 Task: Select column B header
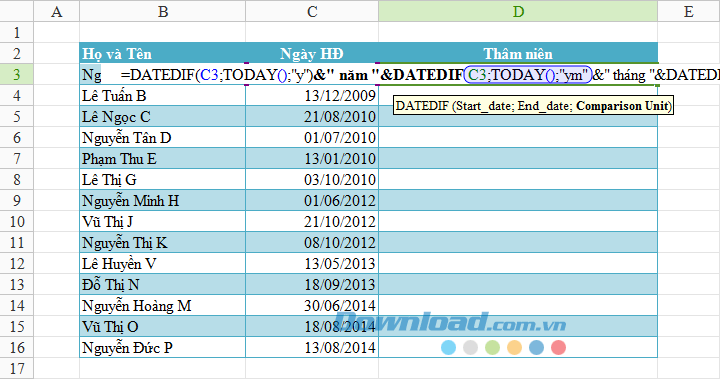(x=163, y=11)
